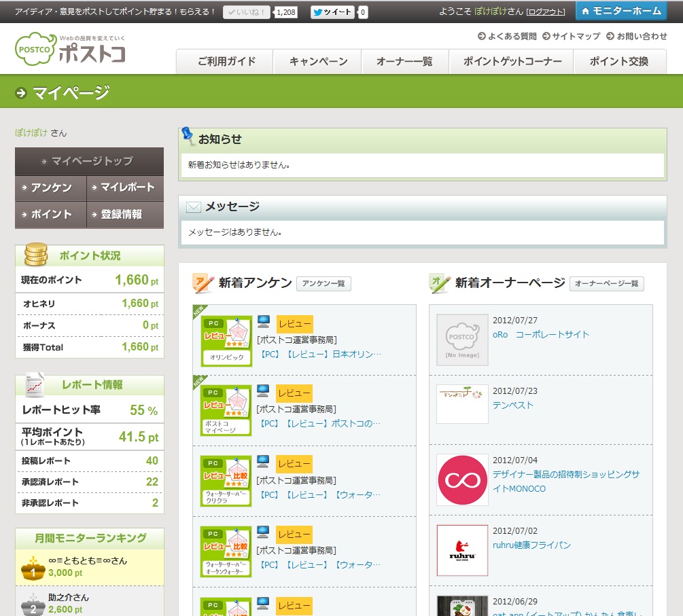Click the monitor home button
This screenshot has height=616, width=683.
(x=621, y=11)
